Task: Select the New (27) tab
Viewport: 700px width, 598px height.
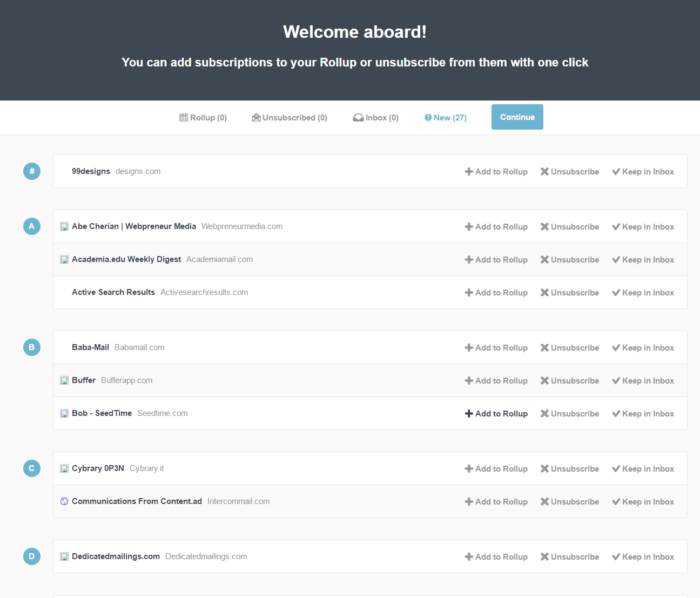Action: tap(446, 118)
